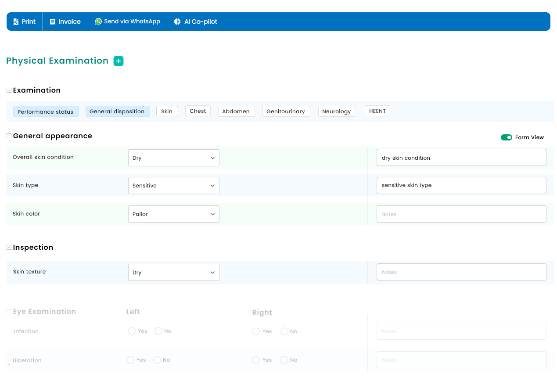Select No for left eye Ulceration
The image size is (557, 392).
[x=157, y=360]
